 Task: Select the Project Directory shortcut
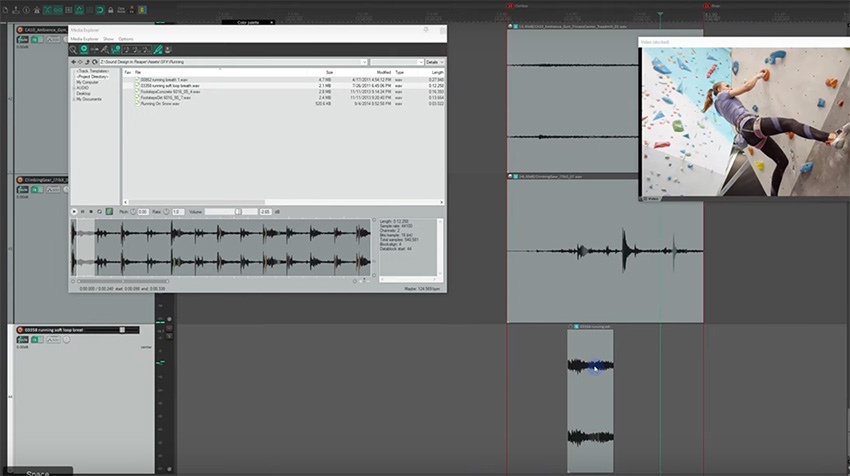[90, 77]
